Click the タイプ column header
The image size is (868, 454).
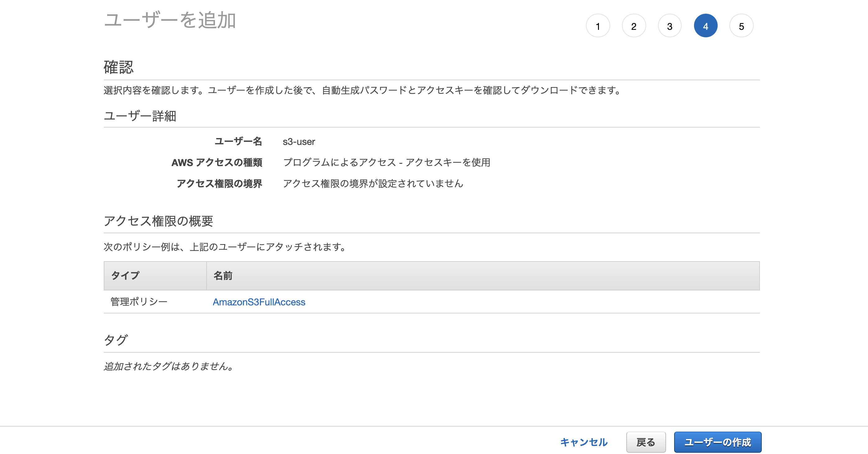pos(125,276)
